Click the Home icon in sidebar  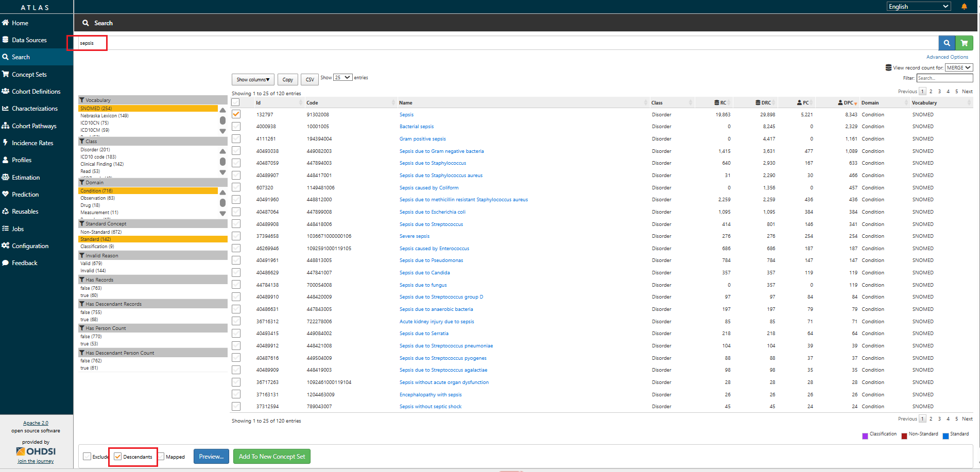coord(6,23)
